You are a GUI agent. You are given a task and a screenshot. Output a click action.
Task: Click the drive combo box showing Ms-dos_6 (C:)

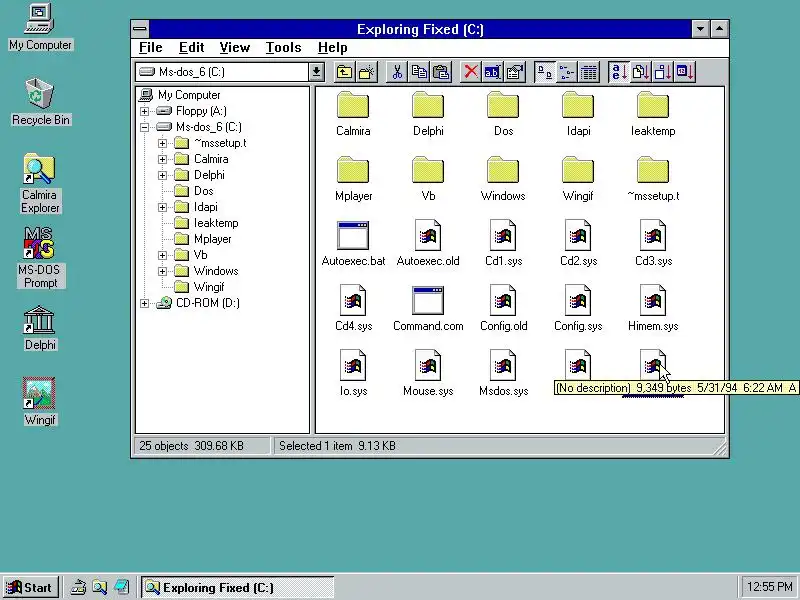230,72
